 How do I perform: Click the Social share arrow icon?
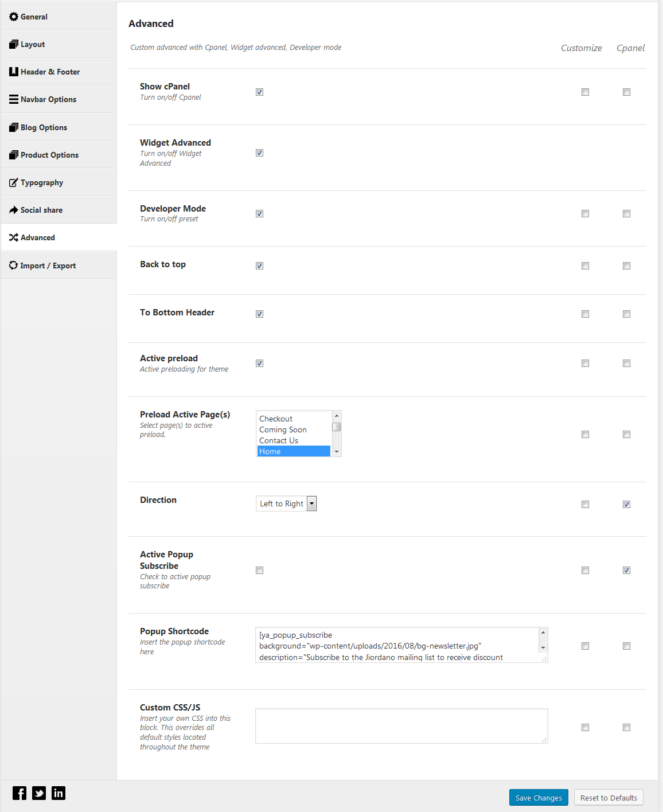click(14, 210)
